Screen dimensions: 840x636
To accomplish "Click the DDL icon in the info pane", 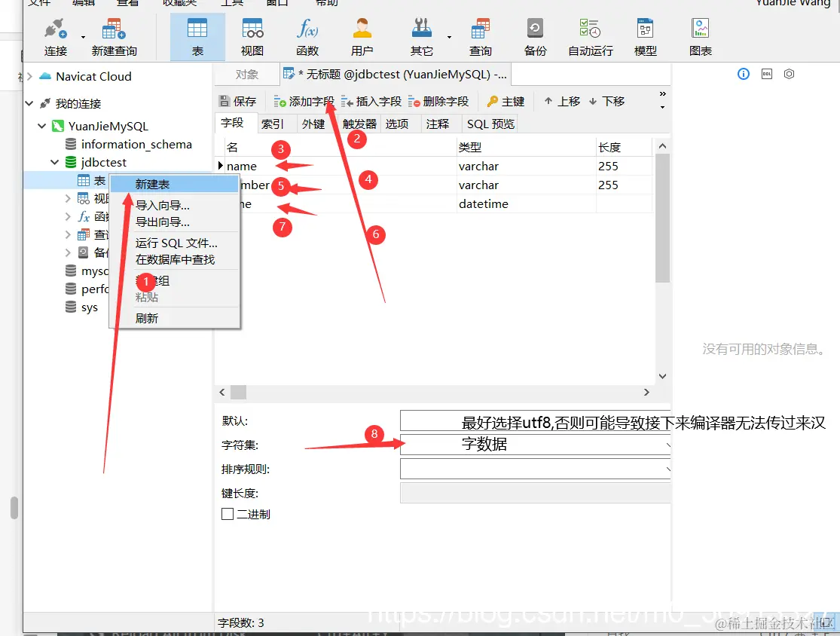I will point(767,74).
